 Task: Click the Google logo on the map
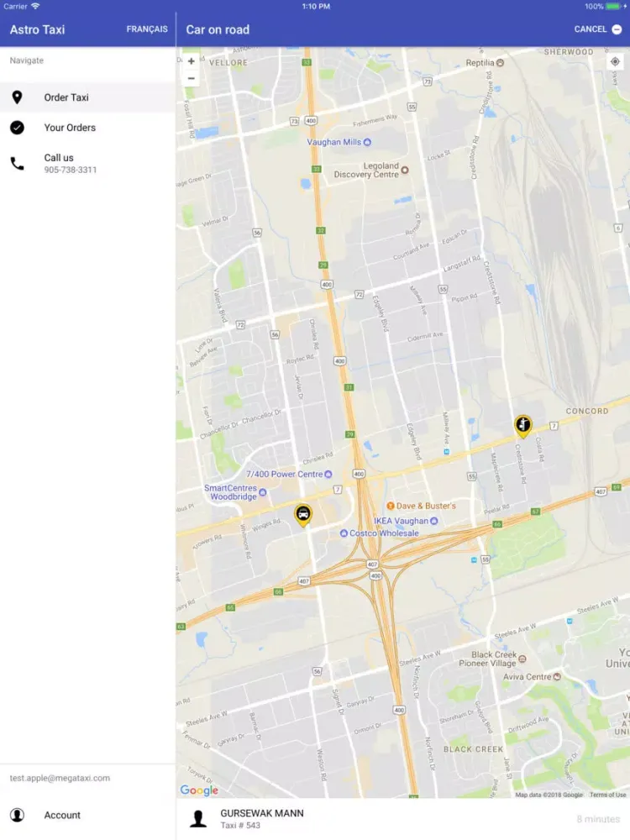tap(199, 790)
